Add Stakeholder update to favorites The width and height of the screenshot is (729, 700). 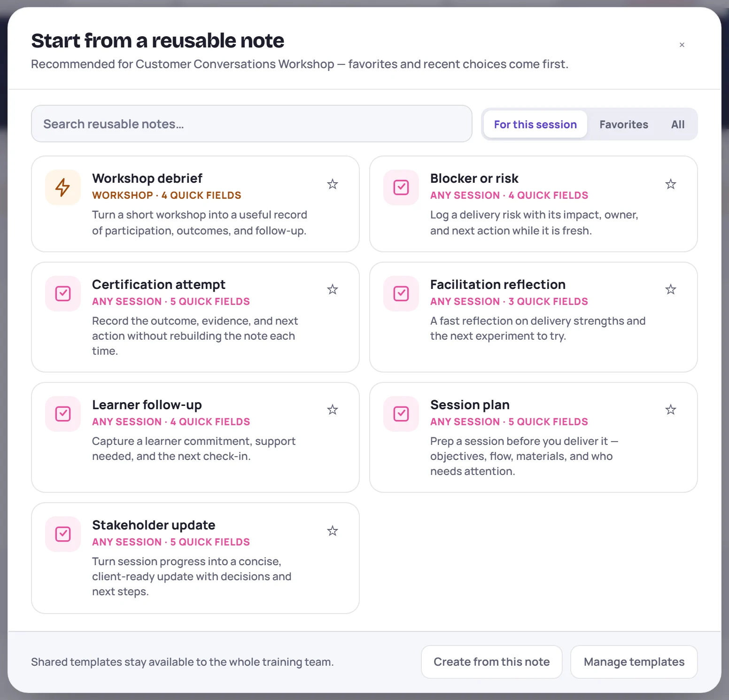pyautogui.click(x=333, y=531)
